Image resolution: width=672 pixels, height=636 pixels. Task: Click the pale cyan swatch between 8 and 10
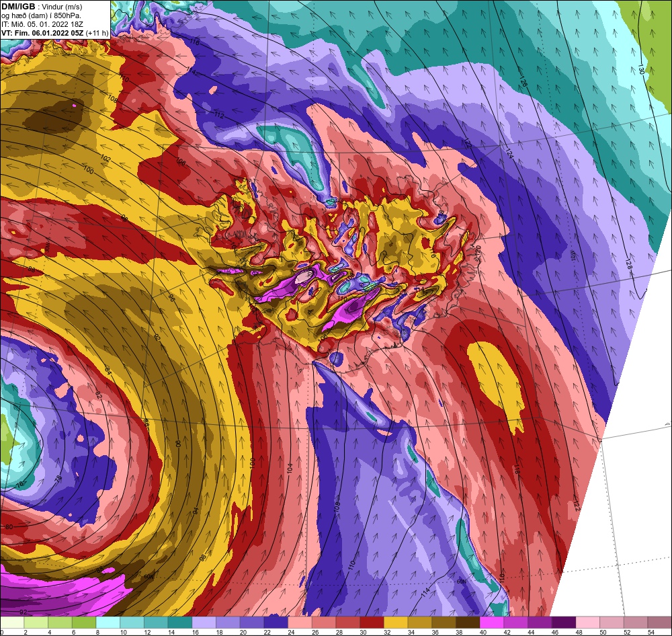[x=108, y=623]
